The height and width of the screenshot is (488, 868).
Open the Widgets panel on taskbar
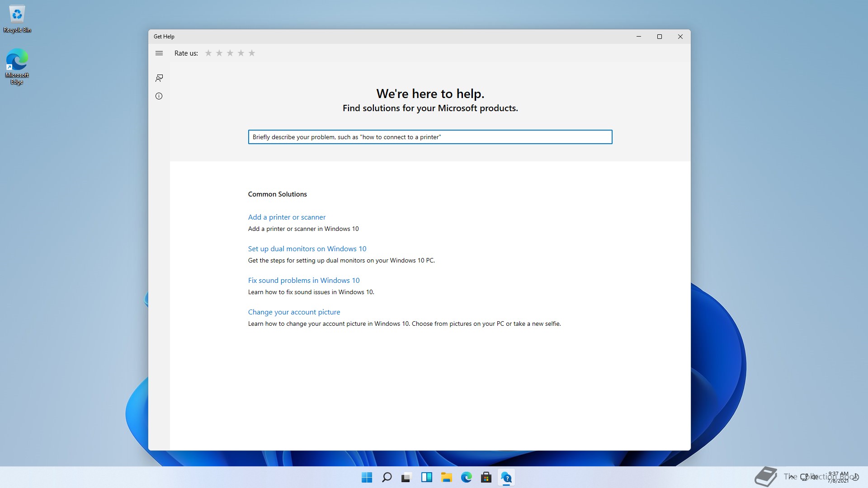click(x=426, y=477)
